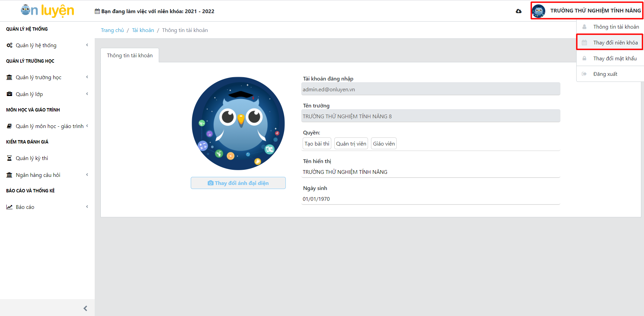
Task: Click the calendar icon beside Thay đổi niên khóa
Action: coord(584,43)
